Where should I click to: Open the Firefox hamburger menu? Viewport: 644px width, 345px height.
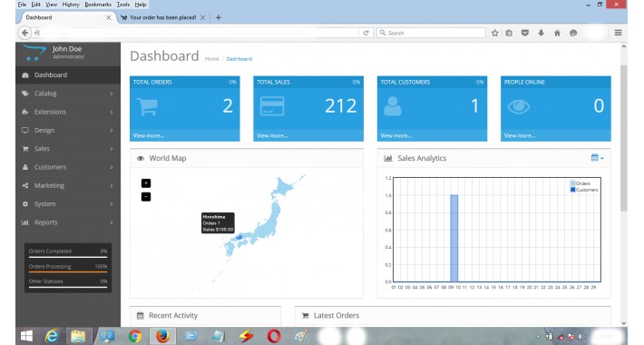pos(618,33)
